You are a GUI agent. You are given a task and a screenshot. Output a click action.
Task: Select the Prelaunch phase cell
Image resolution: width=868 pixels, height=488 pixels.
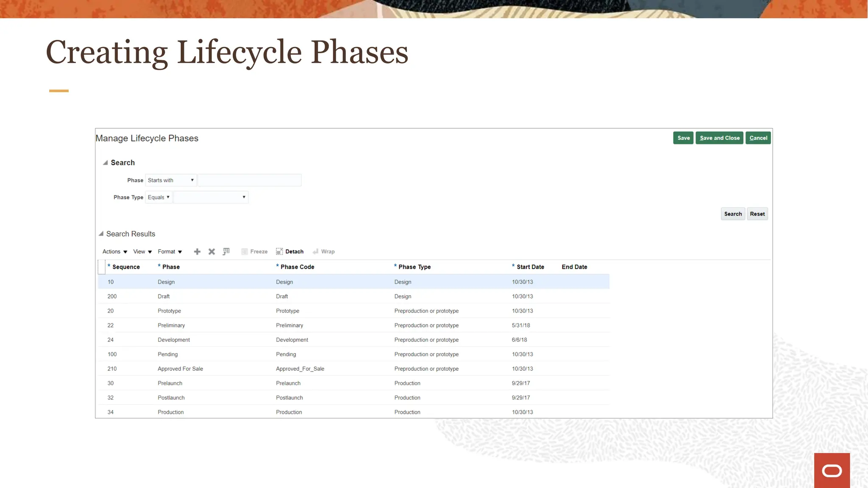point(170,383)
